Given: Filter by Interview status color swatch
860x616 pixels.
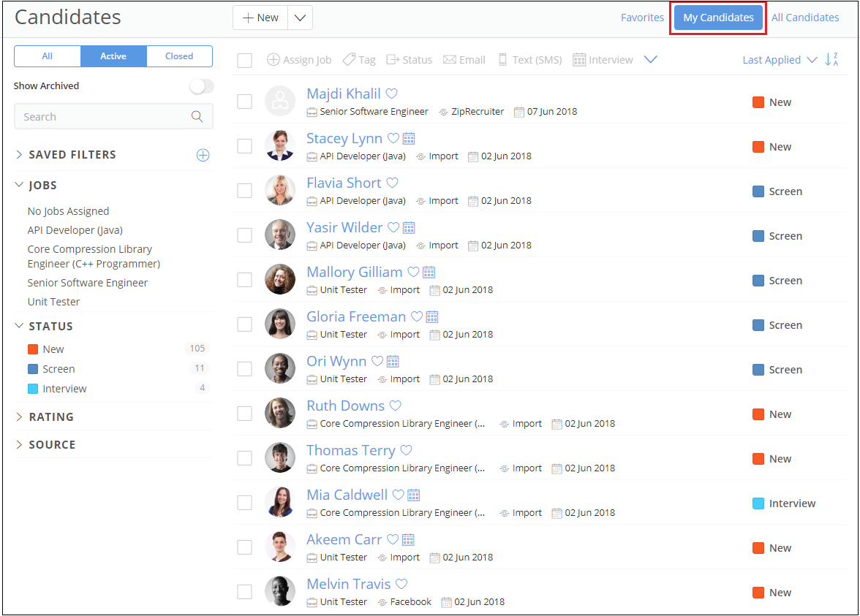Looking at the screenshot, I should tap(33, 389).
